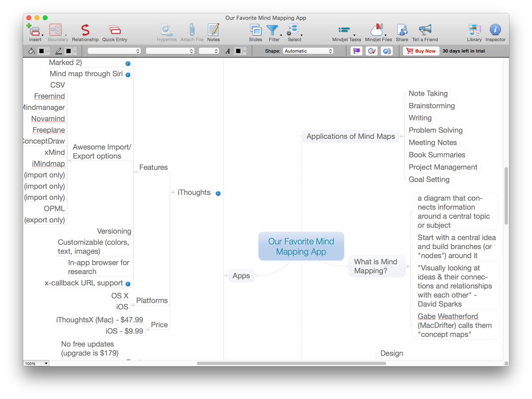
Task: Click the Insert topic toolbar icon
Action: tap(34, 30)
